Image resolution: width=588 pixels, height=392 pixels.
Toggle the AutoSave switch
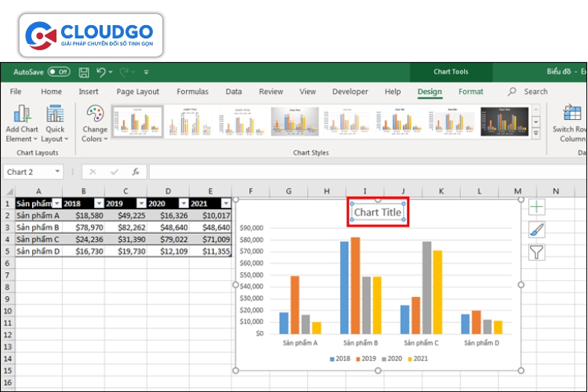58,71
